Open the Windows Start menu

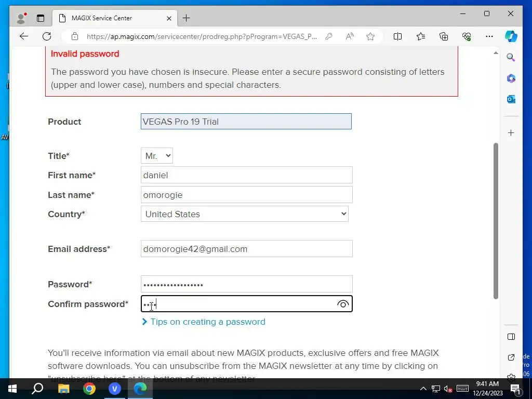[12, 389]
